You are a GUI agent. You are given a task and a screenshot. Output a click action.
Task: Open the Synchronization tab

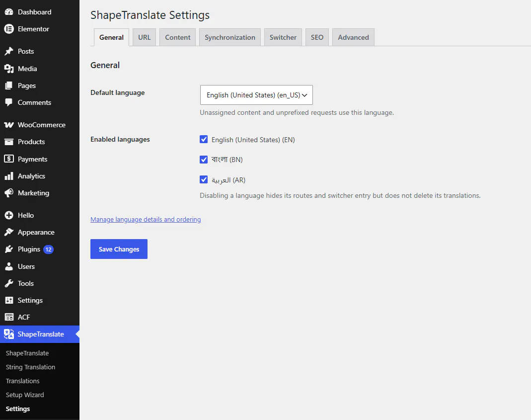[230, 37]
